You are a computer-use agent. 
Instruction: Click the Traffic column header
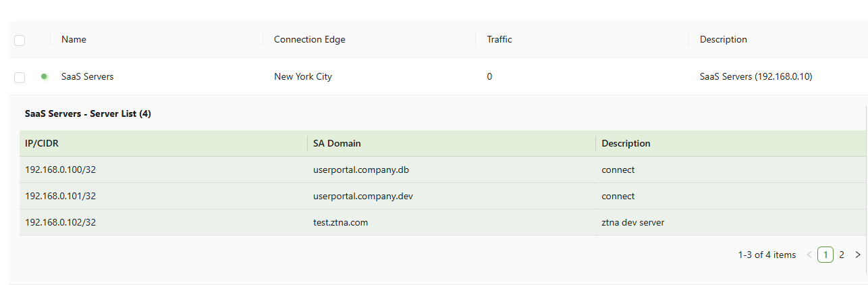499,39
